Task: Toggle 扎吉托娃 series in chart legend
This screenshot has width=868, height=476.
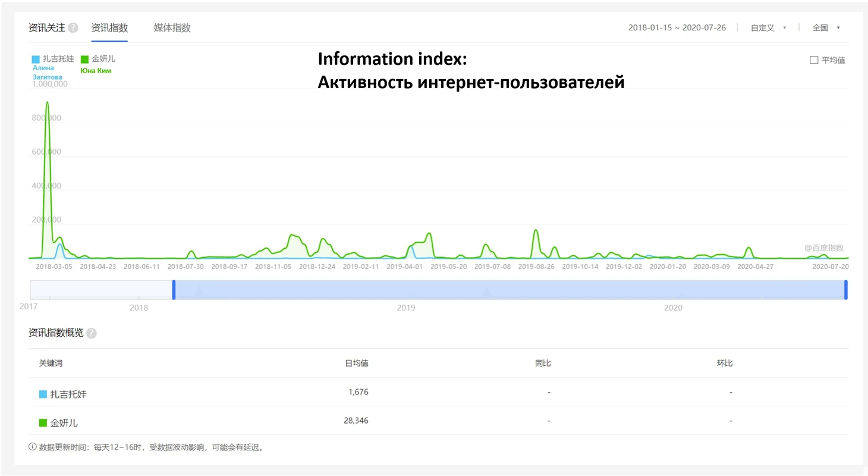Action: click(53, 59)
